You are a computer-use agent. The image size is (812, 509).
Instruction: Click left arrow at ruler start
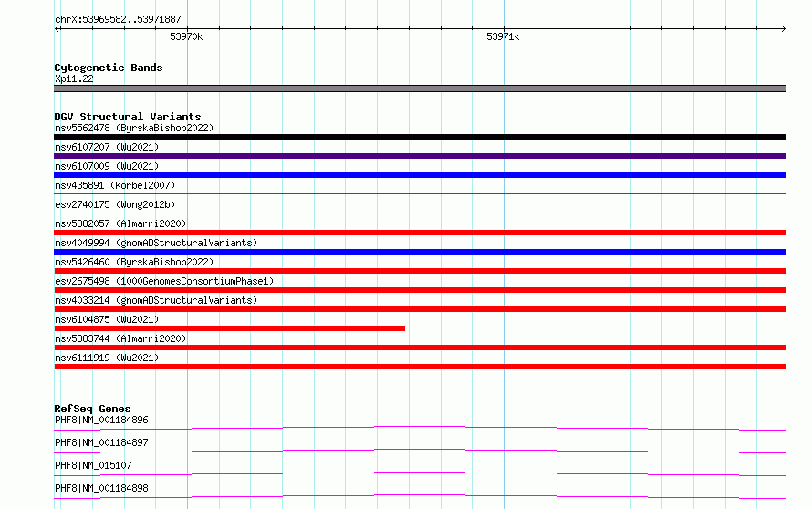pyautogui.click(x=57, y=28)
